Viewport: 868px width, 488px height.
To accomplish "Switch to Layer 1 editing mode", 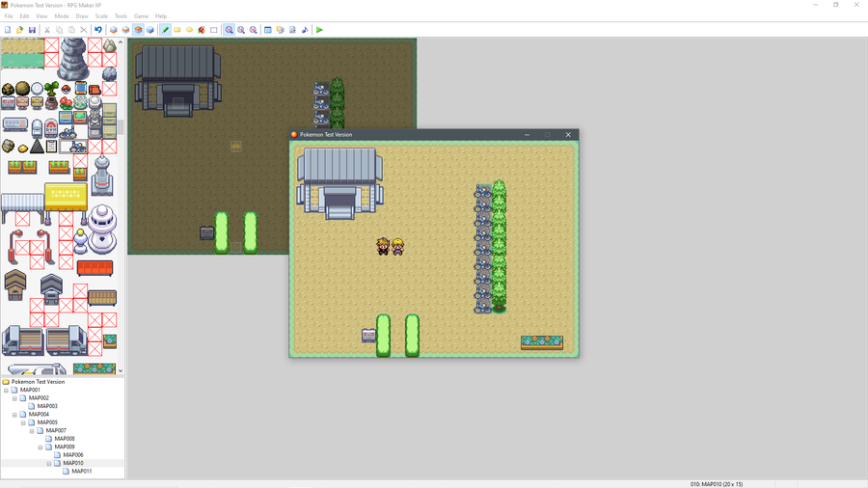I will [x=114, y=30].
